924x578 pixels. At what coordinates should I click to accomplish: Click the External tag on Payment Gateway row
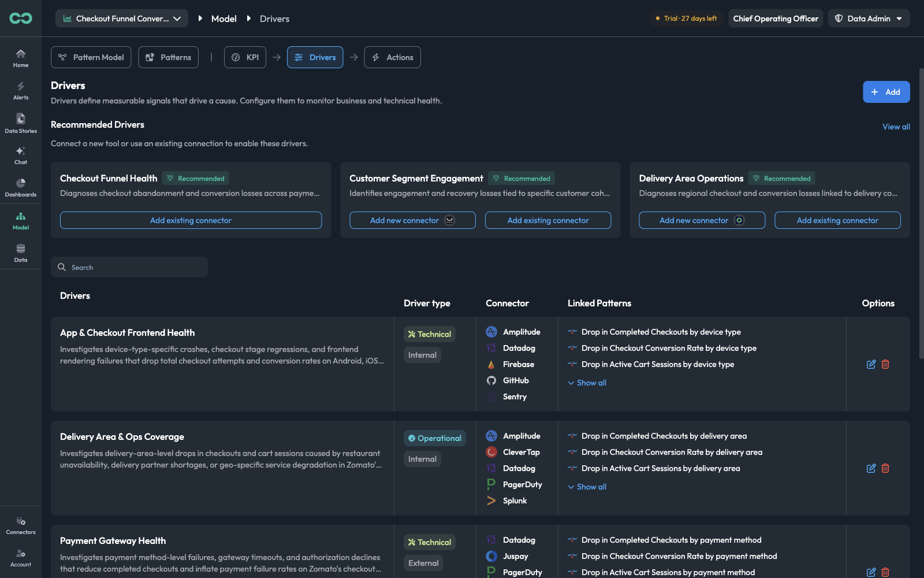tap(423, 563)
